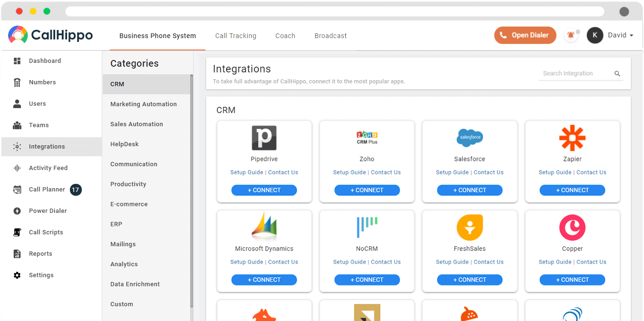Click the Categories list scrollbar
The image size is (644, 321).
tap(192, 191)
